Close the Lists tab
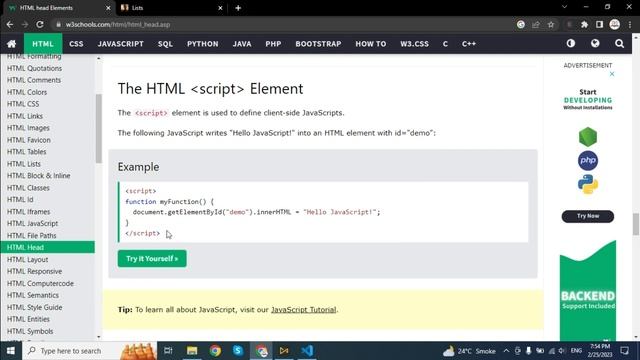This screenshot has width=640, height=360. [x=220, y=8]
